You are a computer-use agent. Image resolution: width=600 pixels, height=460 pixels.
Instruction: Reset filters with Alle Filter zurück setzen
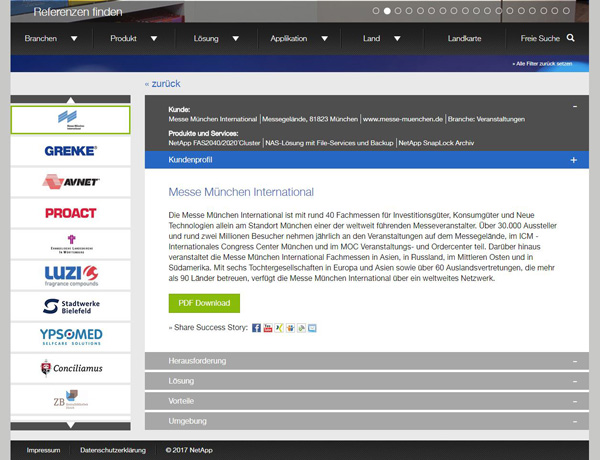point(542,64)
